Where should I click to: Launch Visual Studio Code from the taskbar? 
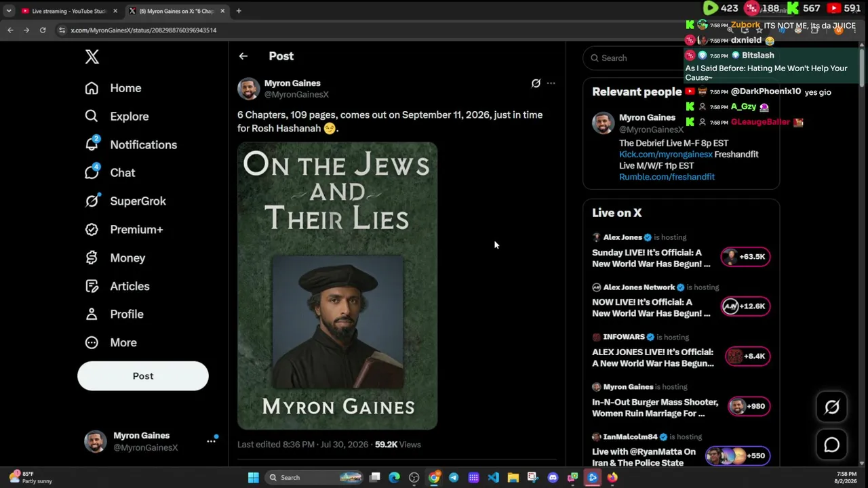493,478
